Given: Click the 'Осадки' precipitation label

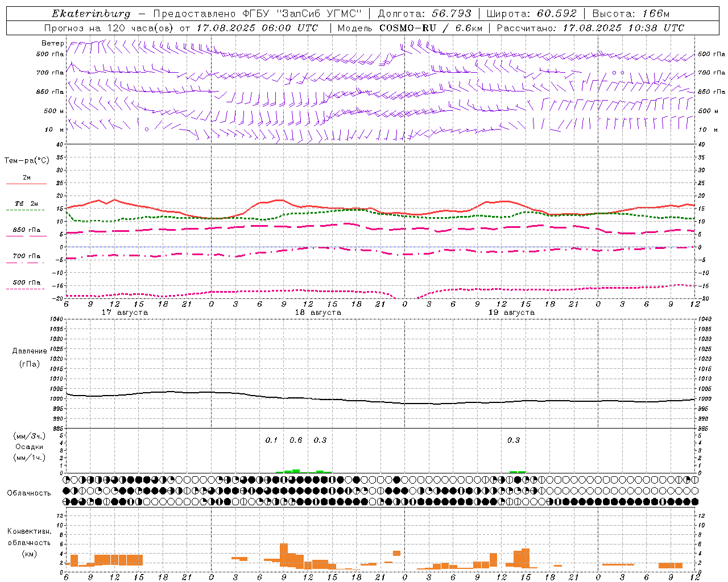Looking at the screenshot, I should tap(30, 447).
